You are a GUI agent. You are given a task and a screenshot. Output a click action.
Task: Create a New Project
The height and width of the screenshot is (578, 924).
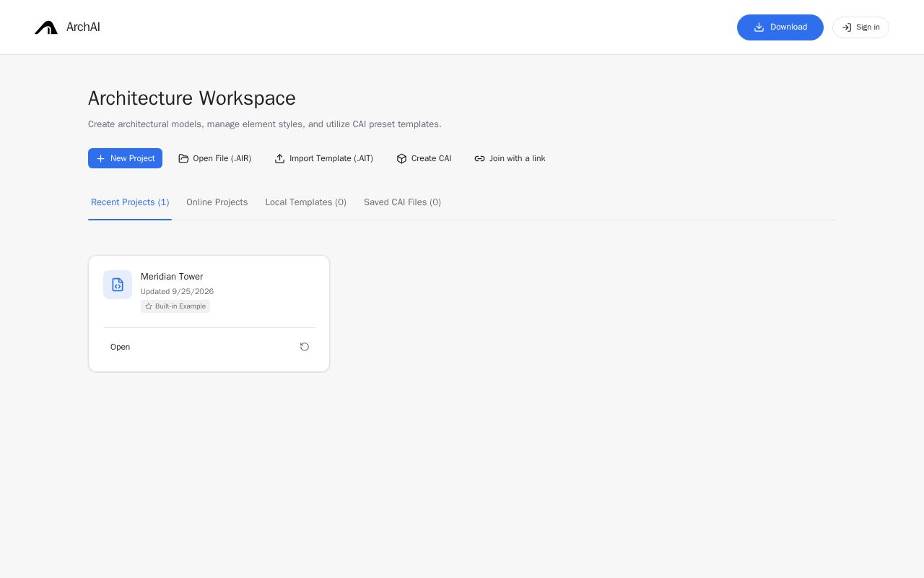tap(125, 158)
